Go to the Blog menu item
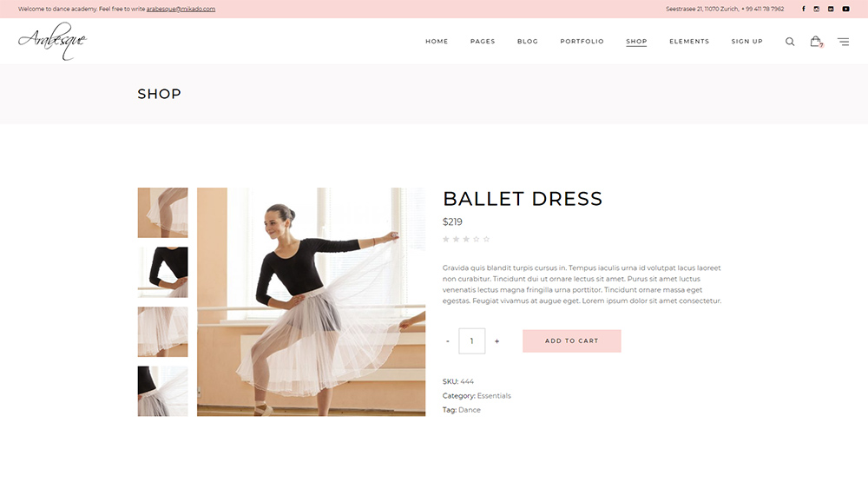Screen dimensions: 868x489 point(528,42)
